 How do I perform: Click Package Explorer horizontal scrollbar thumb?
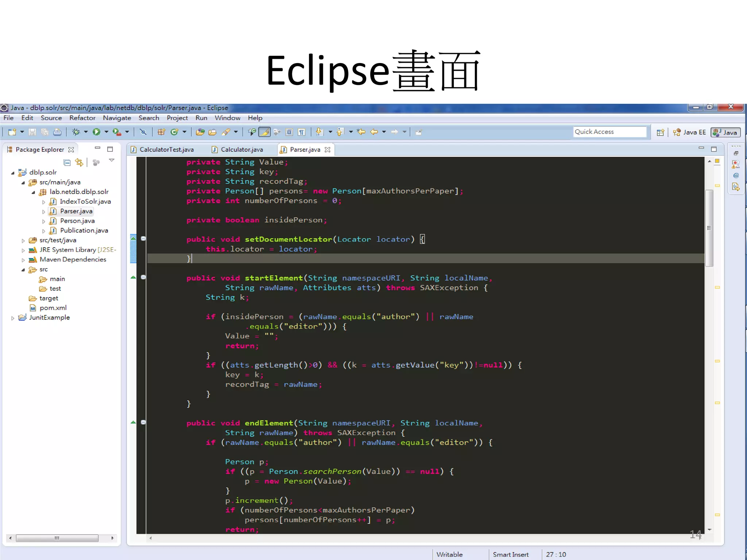pos(57,538)
